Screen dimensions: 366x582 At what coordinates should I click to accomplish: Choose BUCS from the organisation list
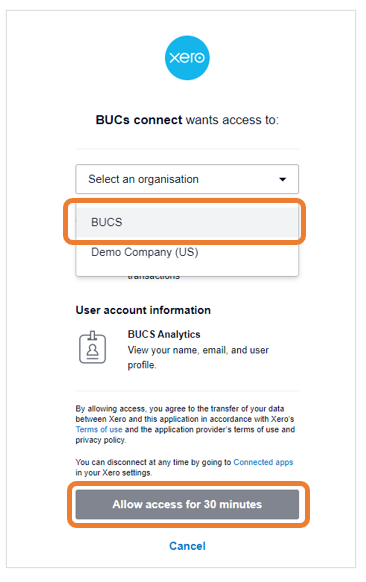[187, 222]
